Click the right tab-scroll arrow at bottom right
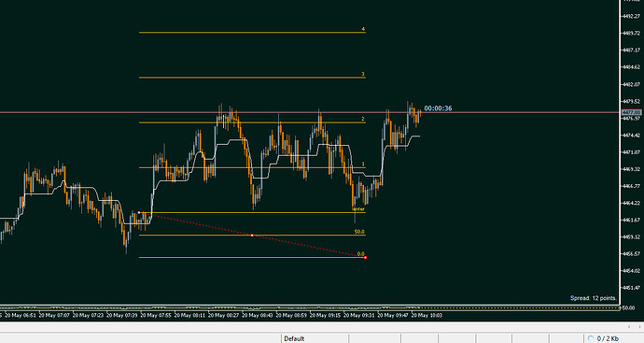Screen dimensions: 644x343 point(639,327)
